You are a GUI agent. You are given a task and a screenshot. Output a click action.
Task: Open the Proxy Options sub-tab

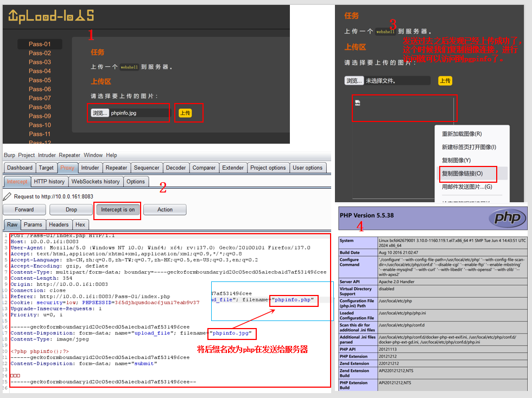click(136, 181)
